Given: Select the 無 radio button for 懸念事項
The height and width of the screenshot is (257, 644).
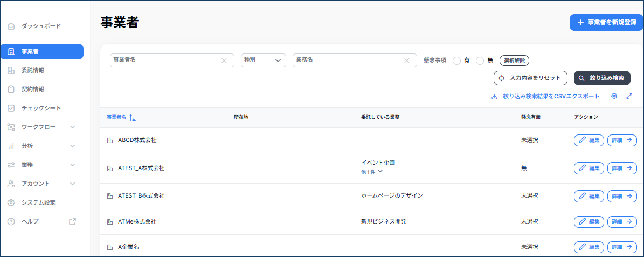Looking at the screenshot, I should [480, 60].
